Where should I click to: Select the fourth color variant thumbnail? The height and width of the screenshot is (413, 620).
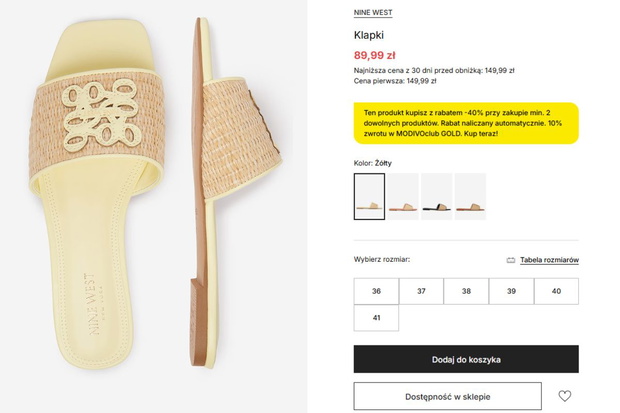(470, 196)
